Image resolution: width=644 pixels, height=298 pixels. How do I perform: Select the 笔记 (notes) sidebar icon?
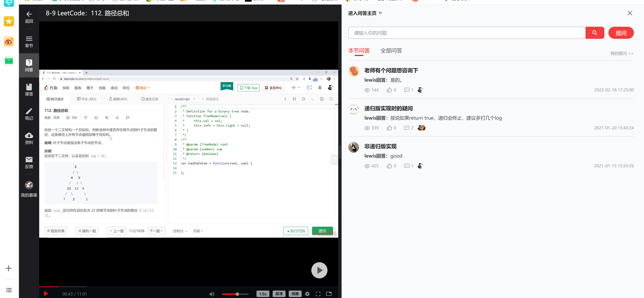pyautogui.click(x=29, y=114)
